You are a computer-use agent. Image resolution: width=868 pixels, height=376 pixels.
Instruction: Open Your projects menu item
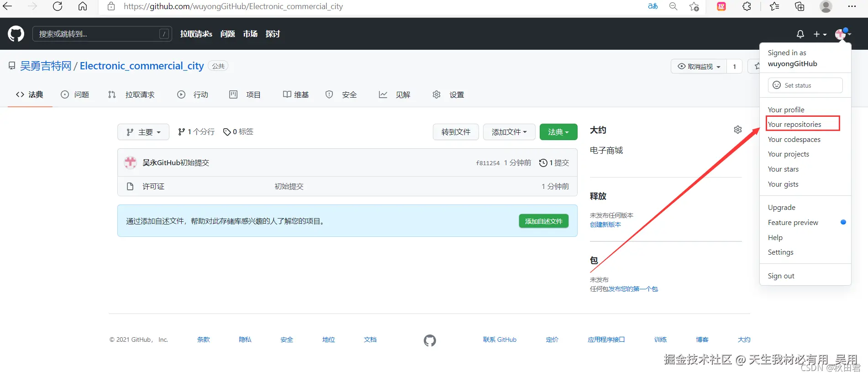click(x=789, y=154)
